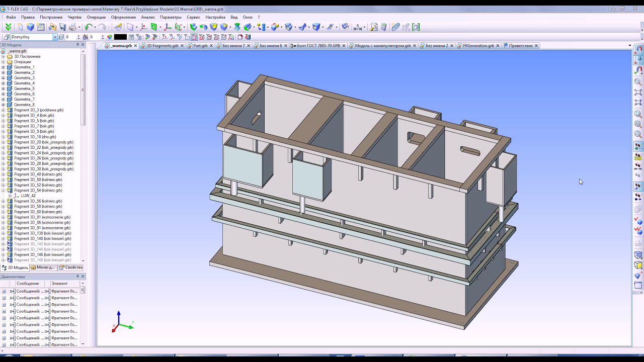Expand the Операции folder
644x362 pixels.
(x=3, y=62)
